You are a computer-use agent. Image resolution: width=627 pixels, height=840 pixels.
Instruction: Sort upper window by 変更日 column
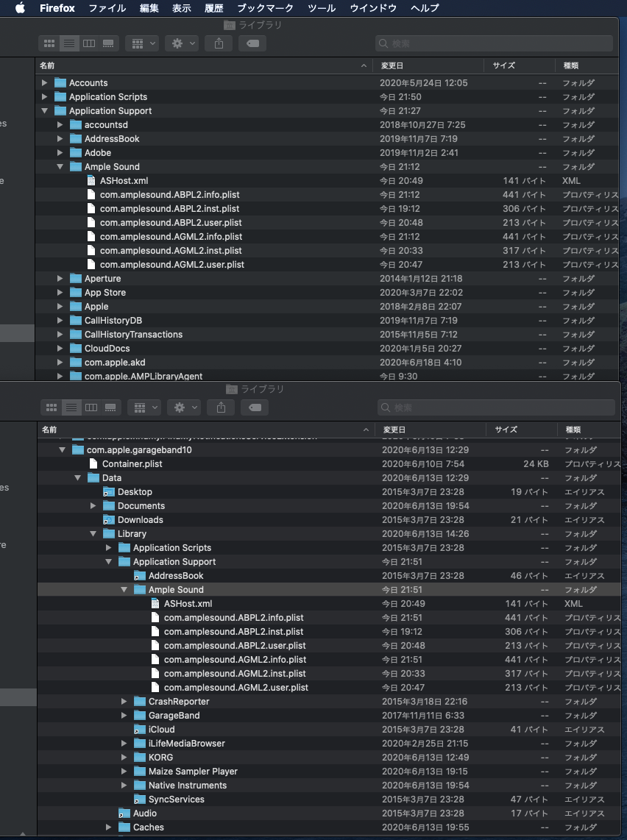429,65
